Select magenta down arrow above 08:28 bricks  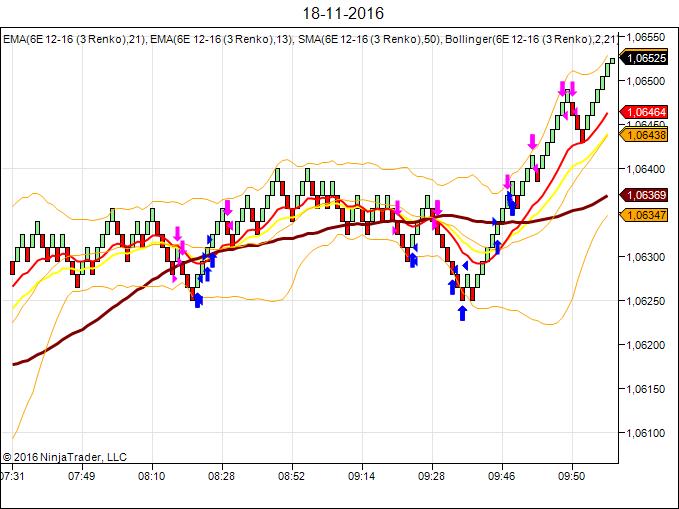pyautogui.click(x=228, y=208)
